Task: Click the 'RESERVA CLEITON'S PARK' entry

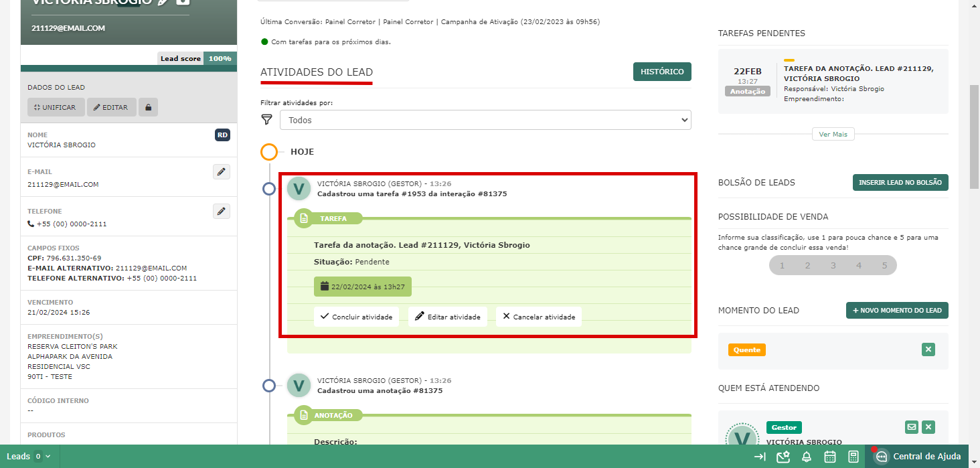Action: pyautogui.click(x=72, y=347)
